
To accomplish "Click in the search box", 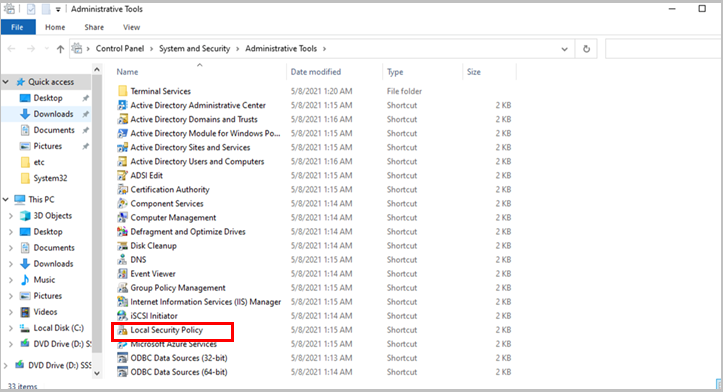I will point(663,49).
